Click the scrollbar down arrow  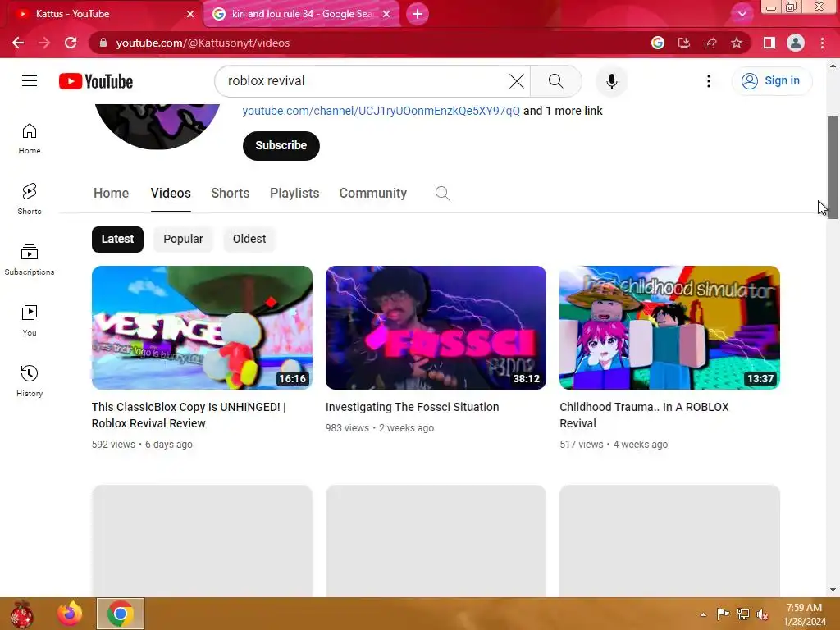pos(833,590)
